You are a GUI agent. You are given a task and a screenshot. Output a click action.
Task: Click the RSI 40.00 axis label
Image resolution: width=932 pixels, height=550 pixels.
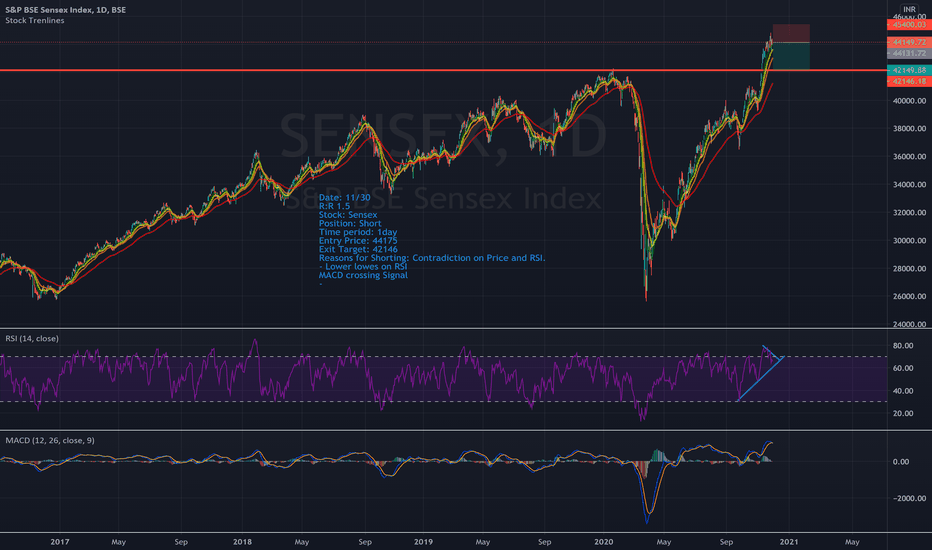tap(903, 391)
